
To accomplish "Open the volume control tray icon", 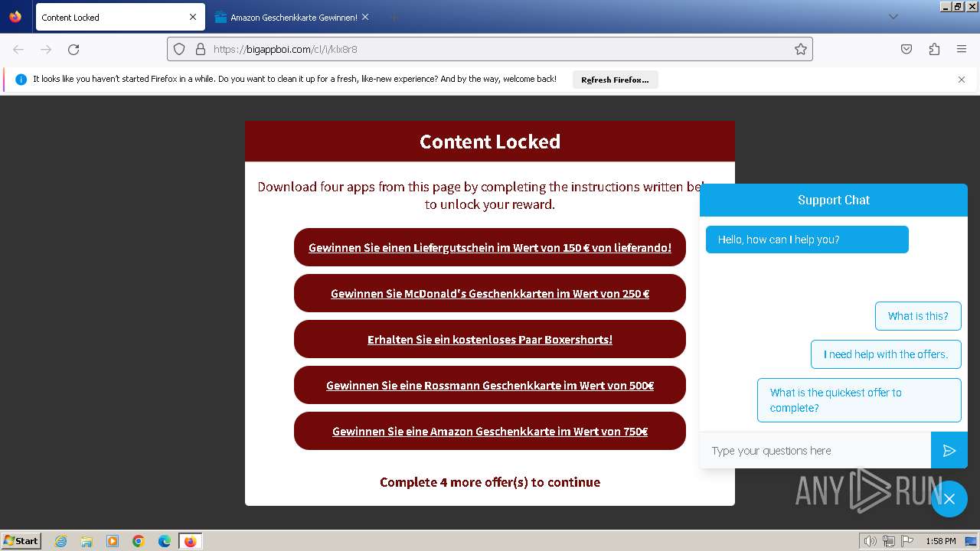I will (x=870, y=541).
